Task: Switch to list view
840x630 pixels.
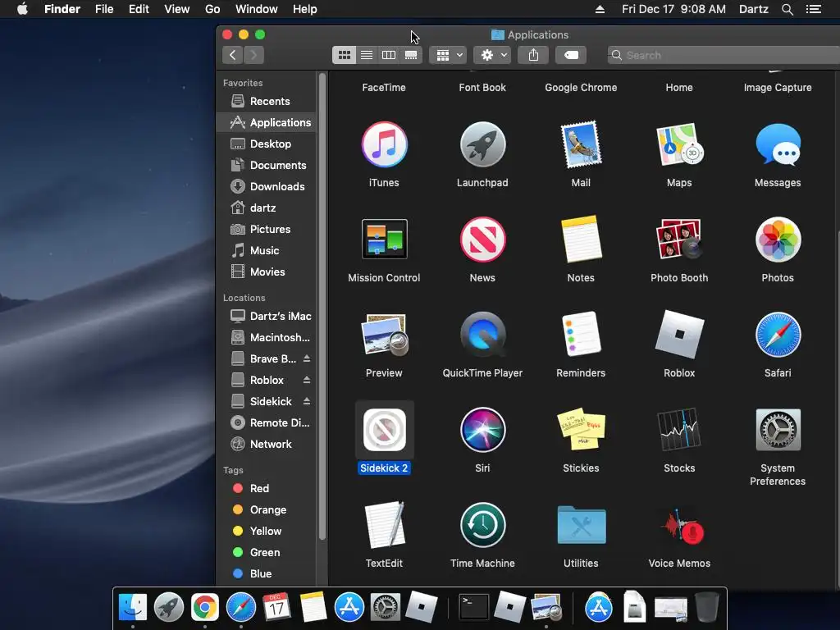Action: tap(367, 55)
